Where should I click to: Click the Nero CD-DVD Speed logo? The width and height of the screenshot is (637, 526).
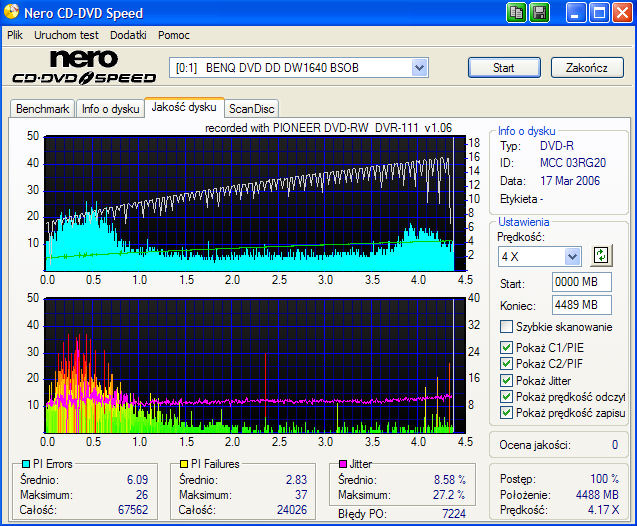click(84, 67)
